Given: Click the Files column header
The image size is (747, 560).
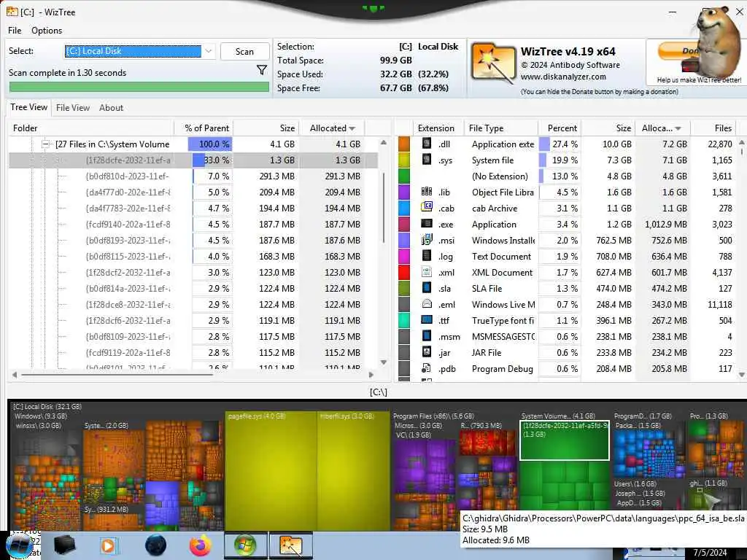Looking at the screenshot, I should tap(713, 128).
